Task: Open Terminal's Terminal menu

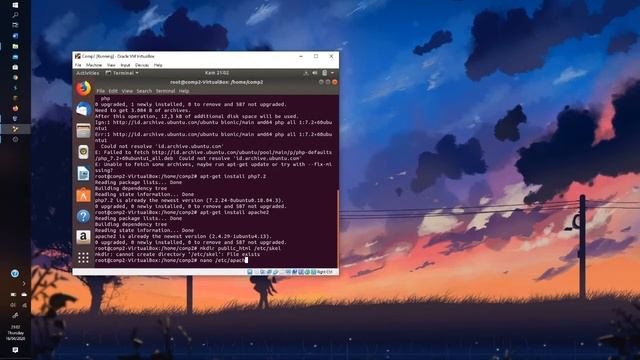Action: [165, 91]
